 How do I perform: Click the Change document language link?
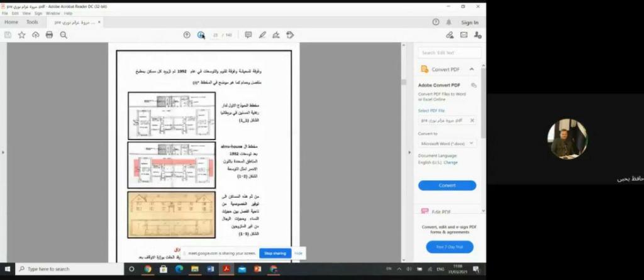[x=451, y=163]
